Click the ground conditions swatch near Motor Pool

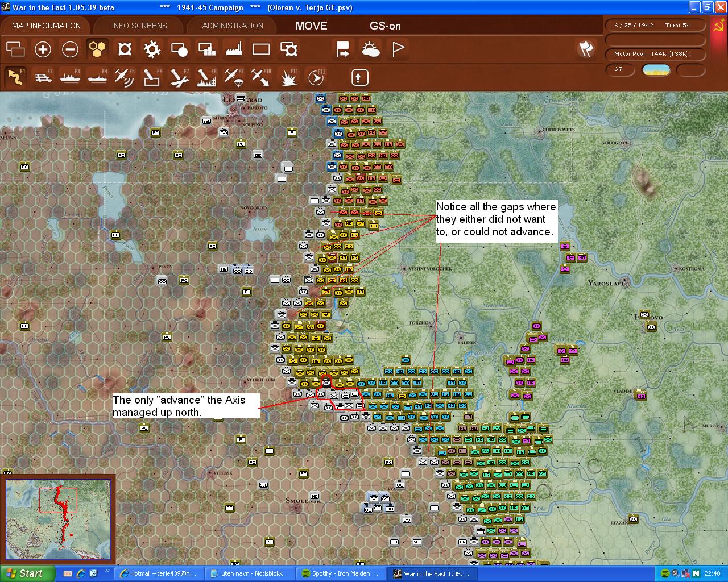[656, 70]
